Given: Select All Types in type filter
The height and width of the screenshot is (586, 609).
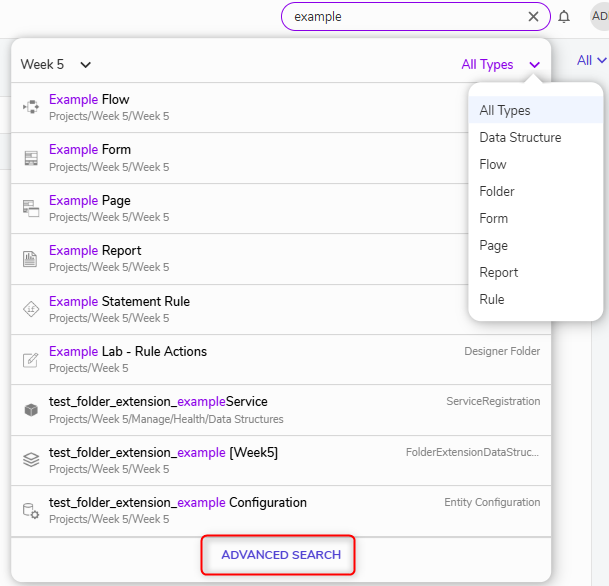Looking at the screenshot, I should pos(536,110).
